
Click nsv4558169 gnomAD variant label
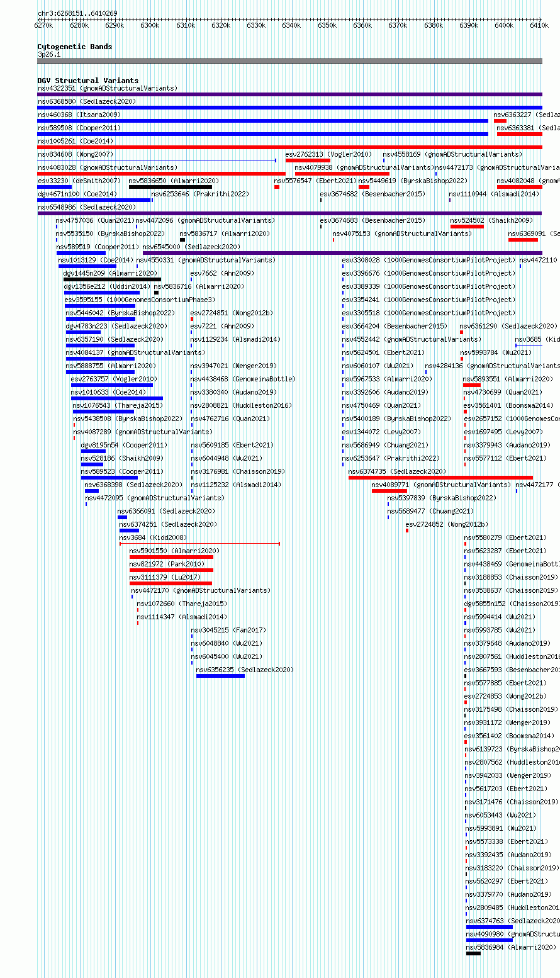452,154
